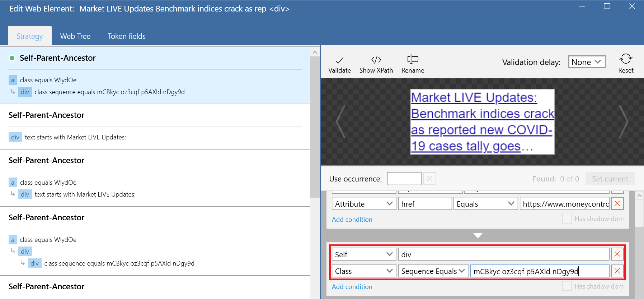The height and width of the screenshot is (299, 644).
Task: Click the Rename icon
Action: click(x=413, y=59)
